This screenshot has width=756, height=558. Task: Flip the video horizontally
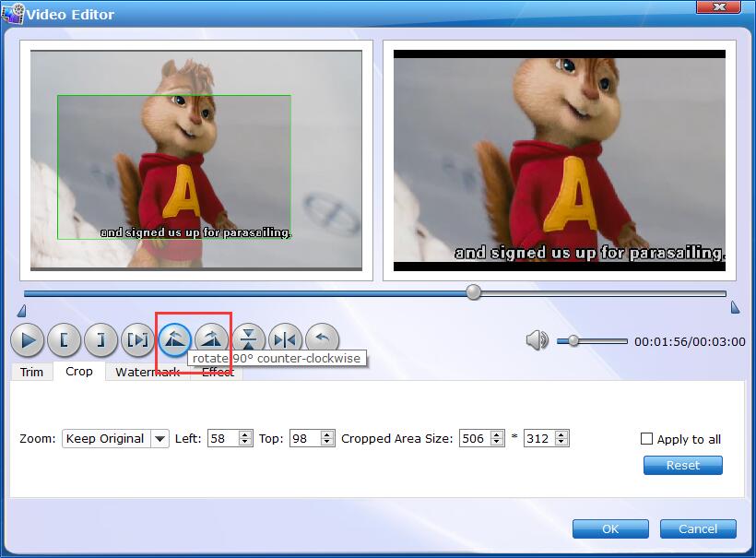[x=286, y=338]
